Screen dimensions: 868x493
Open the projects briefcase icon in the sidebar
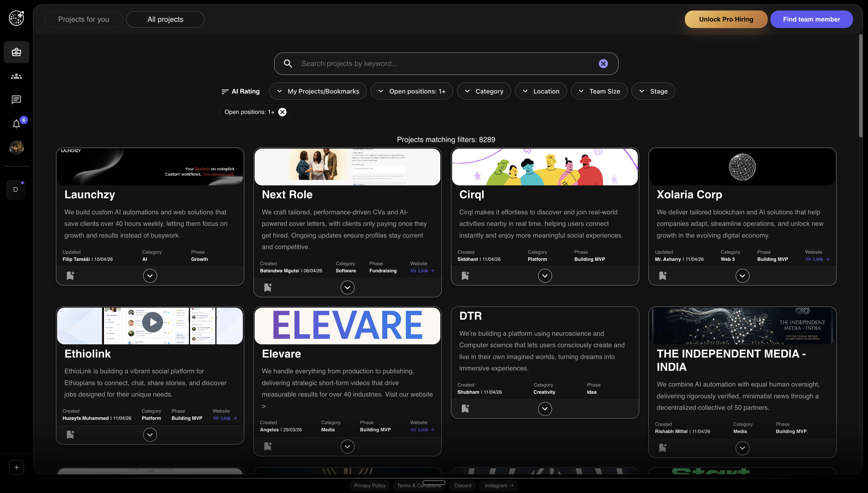pos(16,52)
